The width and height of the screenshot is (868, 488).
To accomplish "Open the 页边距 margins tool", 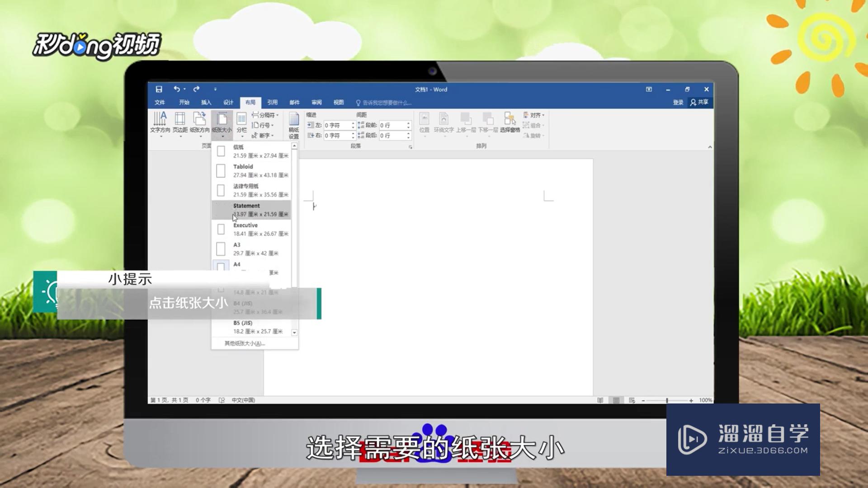I will click(180, 123).
